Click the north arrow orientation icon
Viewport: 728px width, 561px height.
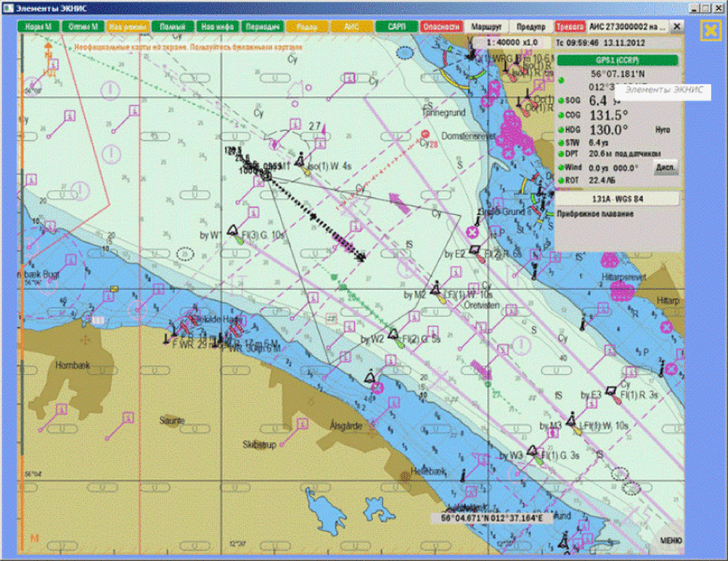pos(48,48)
